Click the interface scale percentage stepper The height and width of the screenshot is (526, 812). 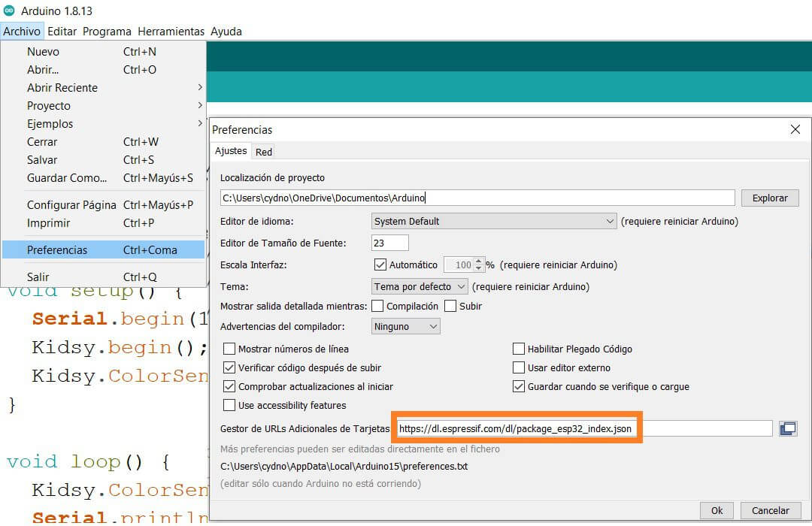click(x=479, y=265)
